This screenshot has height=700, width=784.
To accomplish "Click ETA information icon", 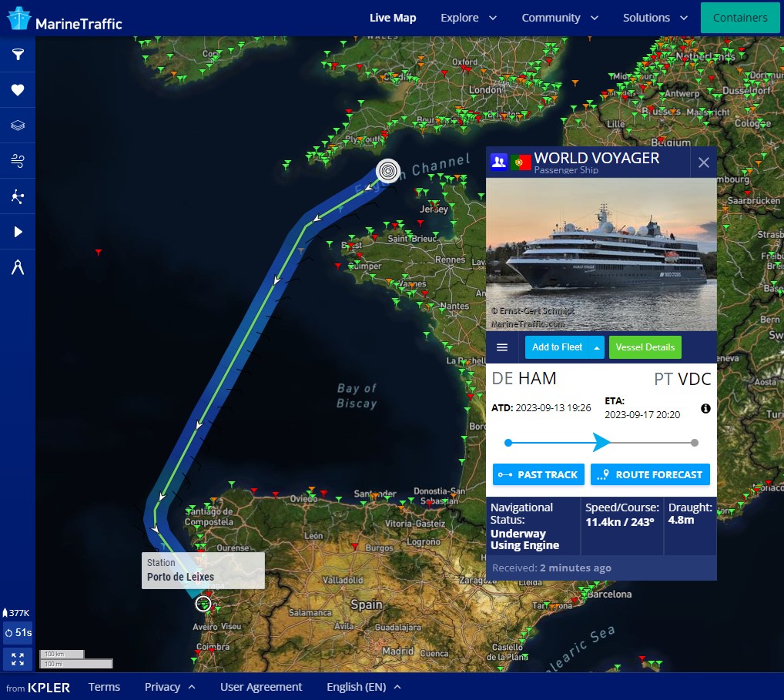I will [x=705, y=408].
